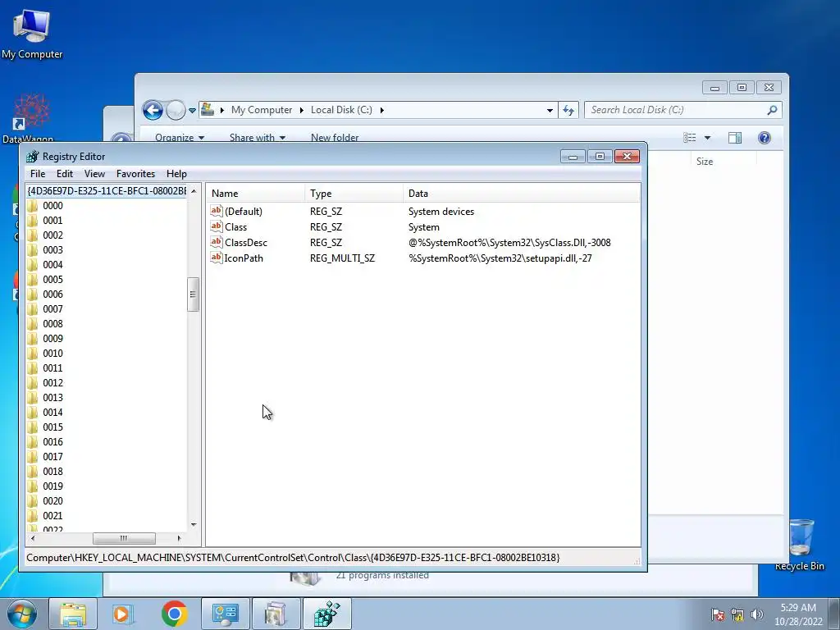Select key 0012 in the tree
Screen dimensions: 840x630
click(52, 382)
